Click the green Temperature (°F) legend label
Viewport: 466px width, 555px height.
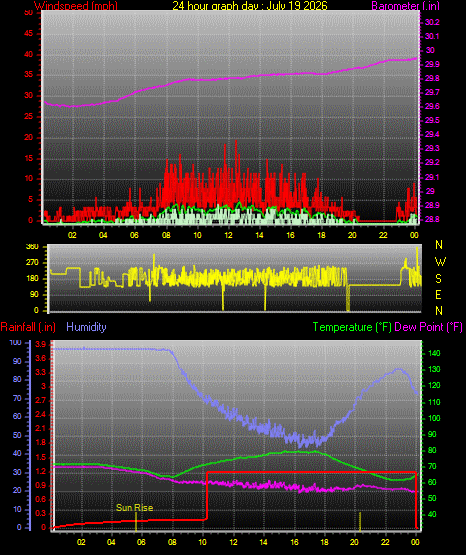352,327
